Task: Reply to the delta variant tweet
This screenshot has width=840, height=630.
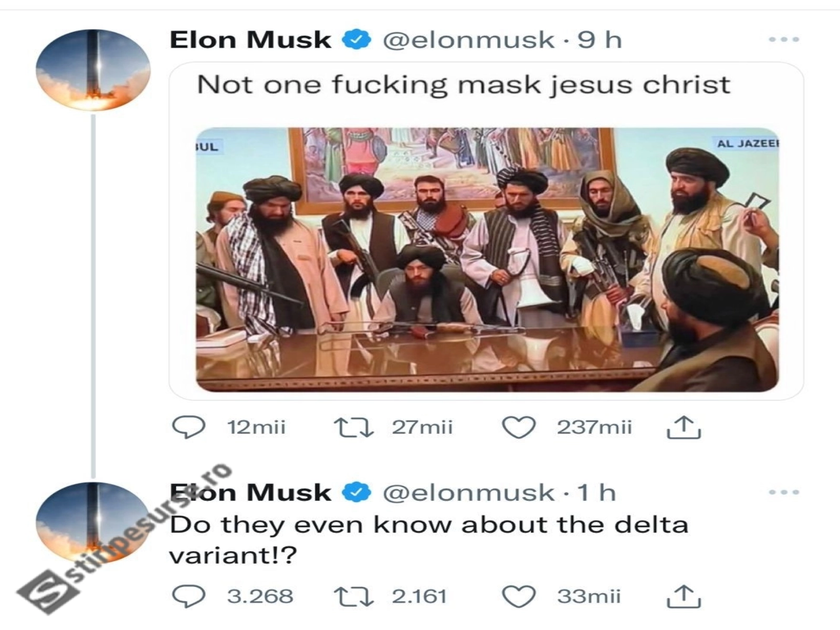Action: 189,596
